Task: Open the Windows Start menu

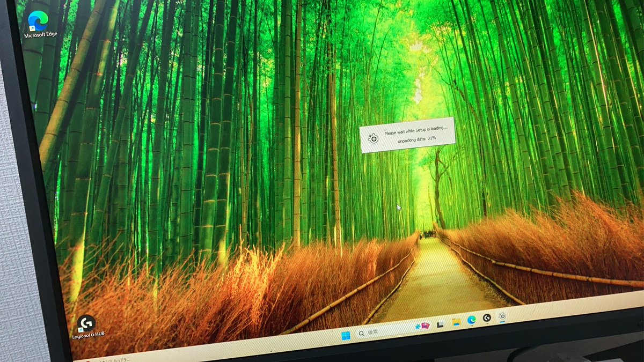Action: coord(346,336)
